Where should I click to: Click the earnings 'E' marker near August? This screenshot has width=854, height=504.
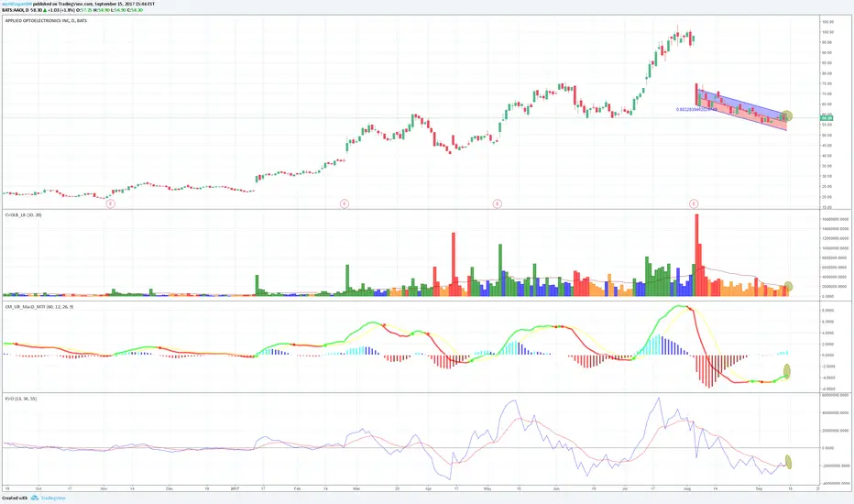point(694,203)
